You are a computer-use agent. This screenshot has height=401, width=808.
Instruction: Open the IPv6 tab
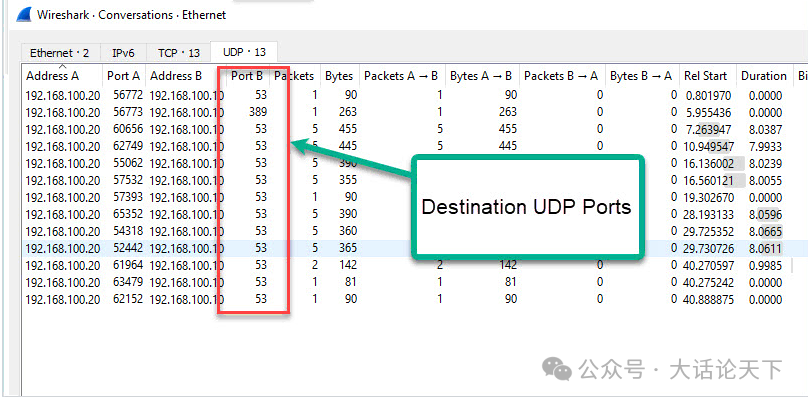coord(123,53)
